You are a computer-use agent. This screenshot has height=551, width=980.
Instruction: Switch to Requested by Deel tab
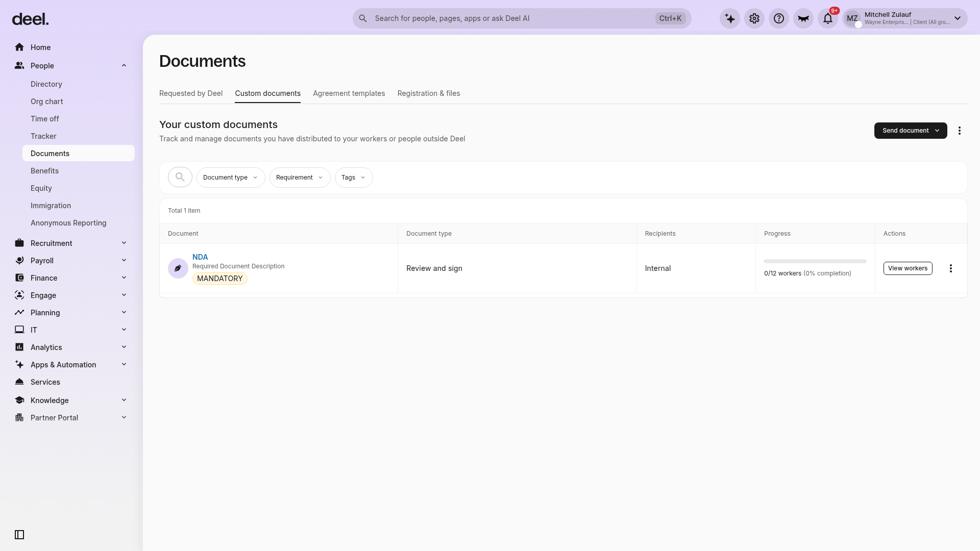(x=191, y=93)
